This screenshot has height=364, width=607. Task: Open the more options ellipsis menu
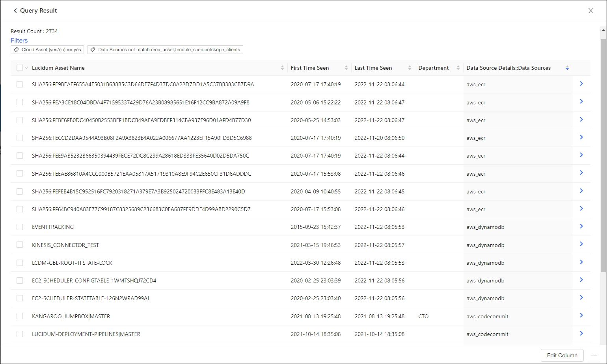click(594, 355)
